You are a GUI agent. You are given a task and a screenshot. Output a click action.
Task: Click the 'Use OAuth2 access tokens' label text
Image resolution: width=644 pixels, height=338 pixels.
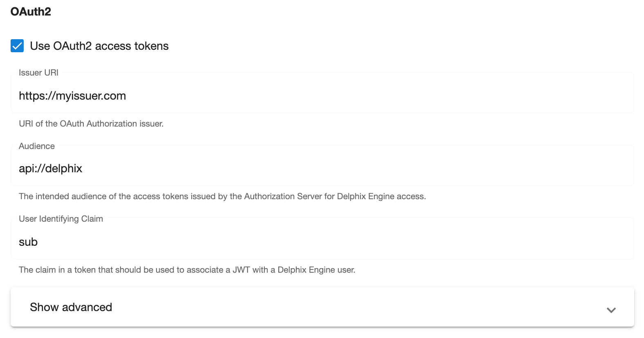(x=99, y=46)
